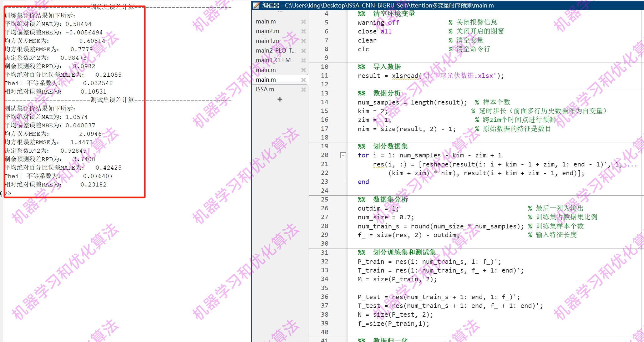This screenshot has height=342, width=644.
Task: Close the main1.m file tab
Action: point(303,41)
